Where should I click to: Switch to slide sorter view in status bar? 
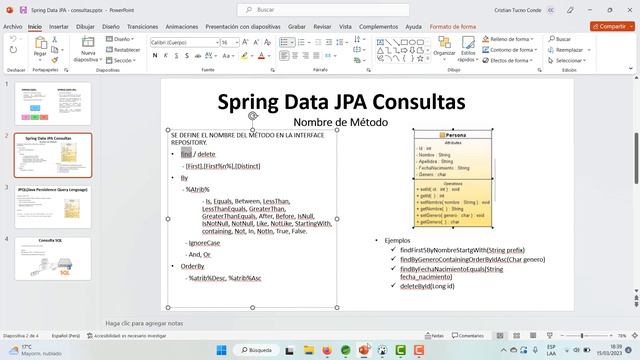[x=516, y=336]
